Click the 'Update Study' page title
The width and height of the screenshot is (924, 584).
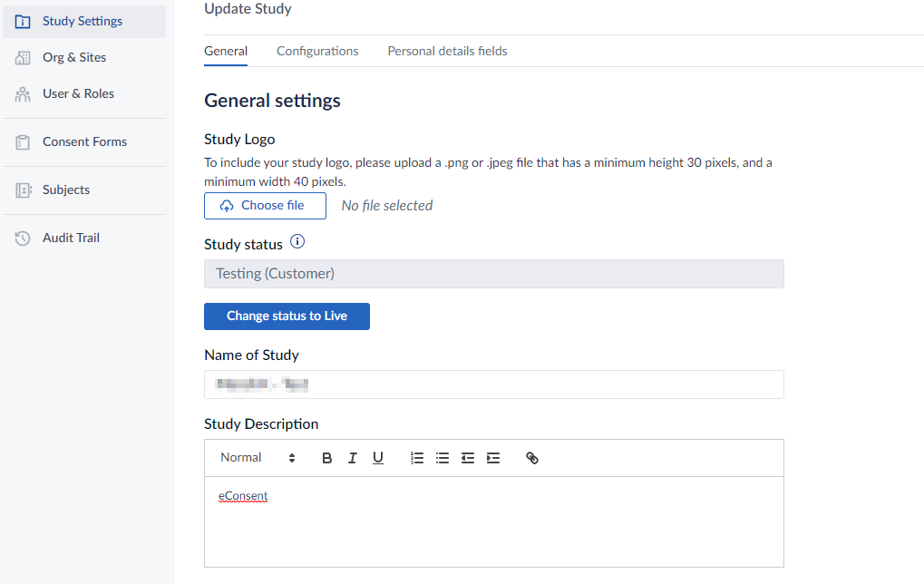coord(248,9)
